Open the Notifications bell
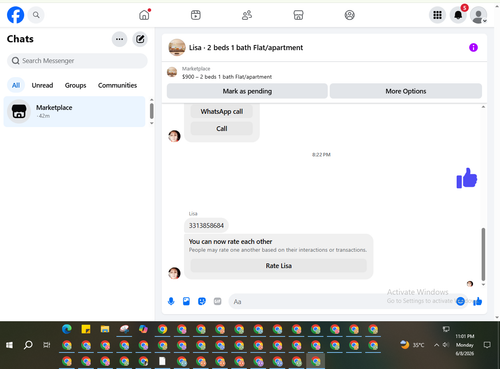500x369 pixels. click(458, 15)
